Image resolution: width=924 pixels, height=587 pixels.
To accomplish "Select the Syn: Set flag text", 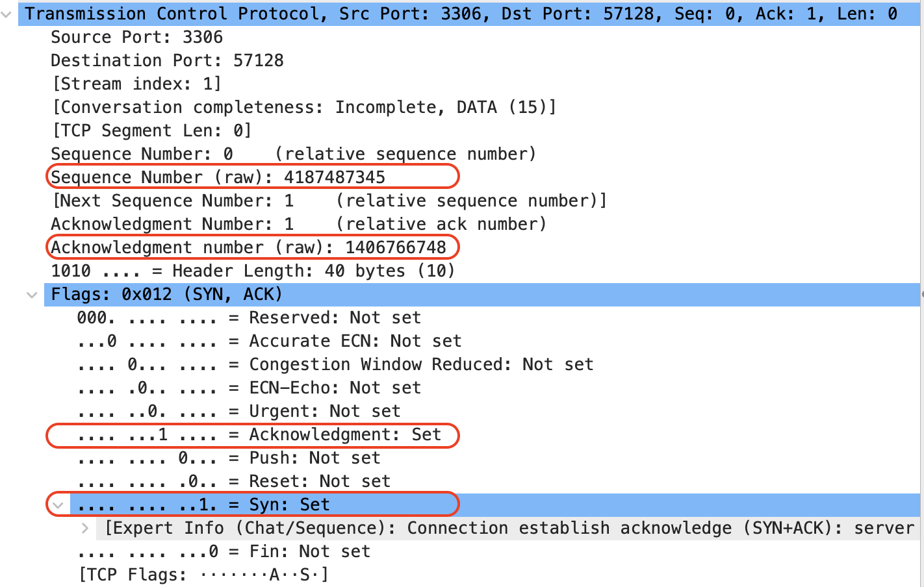I will [289, 505].
